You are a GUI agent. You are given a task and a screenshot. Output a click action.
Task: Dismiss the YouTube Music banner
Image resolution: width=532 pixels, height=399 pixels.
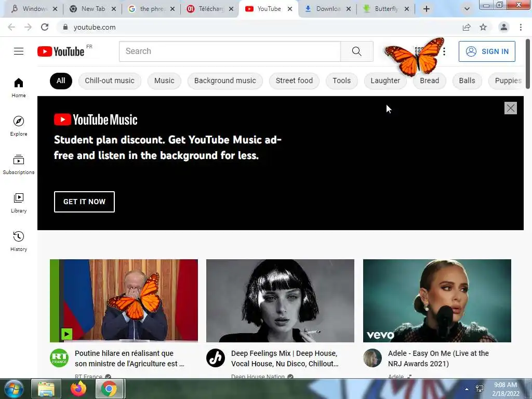510,108
